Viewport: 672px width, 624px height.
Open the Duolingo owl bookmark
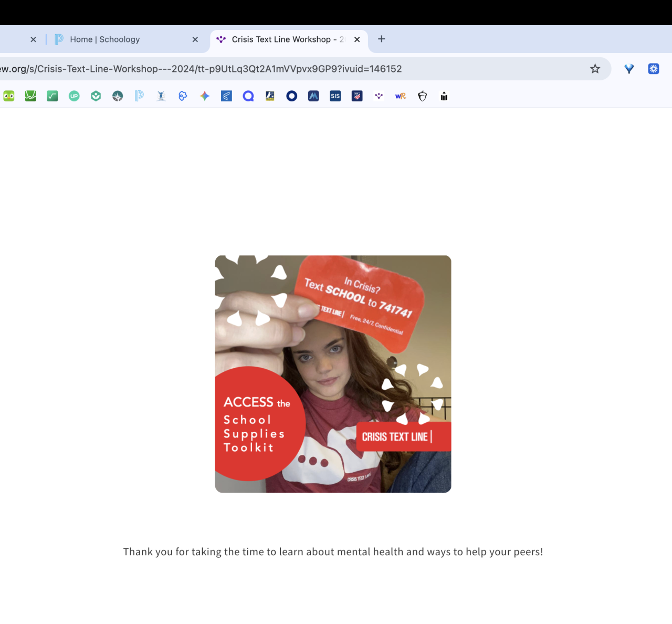pyautogui.click(x=9, y=96)
